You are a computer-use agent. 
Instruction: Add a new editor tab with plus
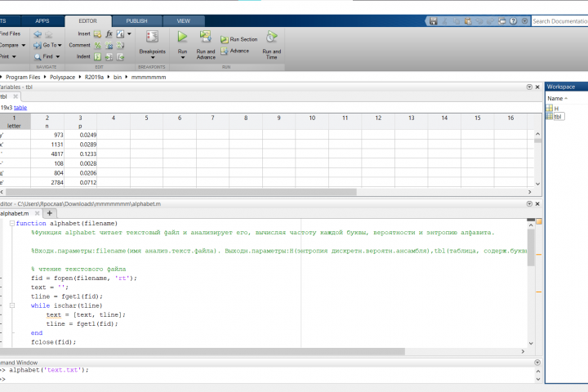(x=50, y=213)
